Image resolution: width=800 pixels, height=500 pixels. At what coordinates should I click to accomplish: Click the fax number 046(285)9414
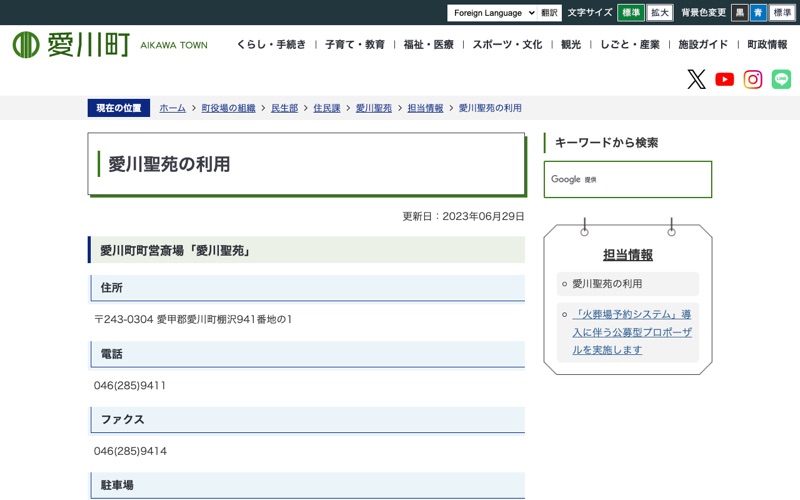[130, 451]
